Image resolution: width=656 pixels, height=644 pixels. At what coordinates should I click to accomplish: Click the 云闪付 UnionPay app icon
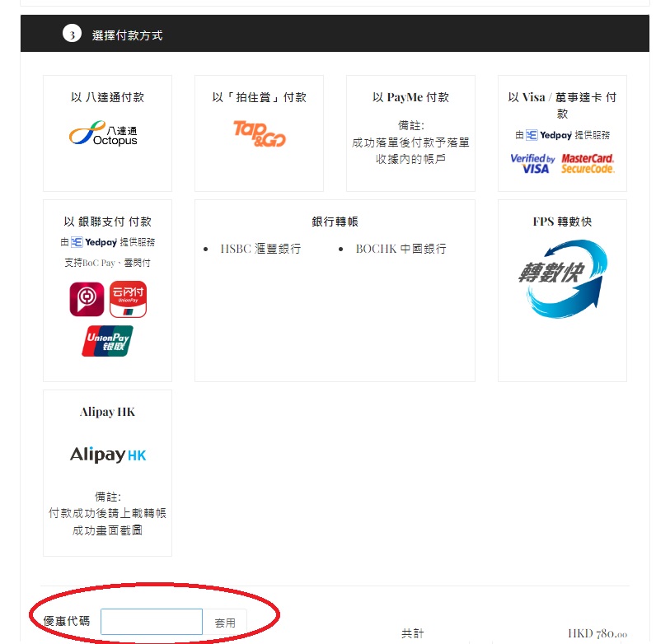coord(128,299)
